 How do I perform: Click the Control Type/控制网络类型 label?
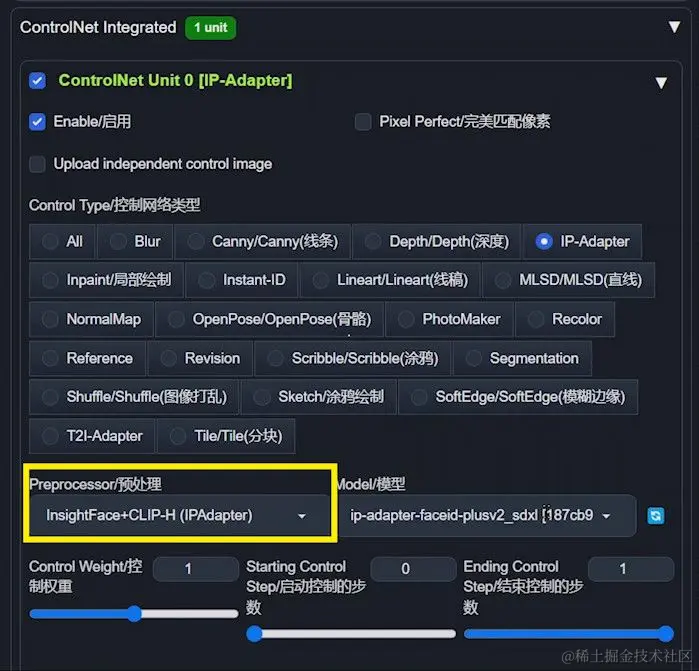[115, 206]
